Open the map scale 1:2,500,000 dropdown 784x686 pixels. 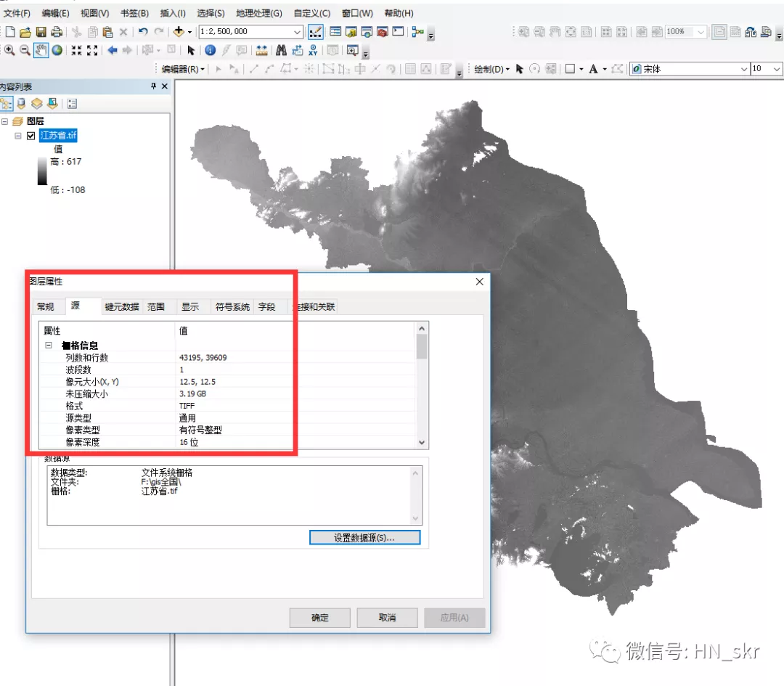298,32
